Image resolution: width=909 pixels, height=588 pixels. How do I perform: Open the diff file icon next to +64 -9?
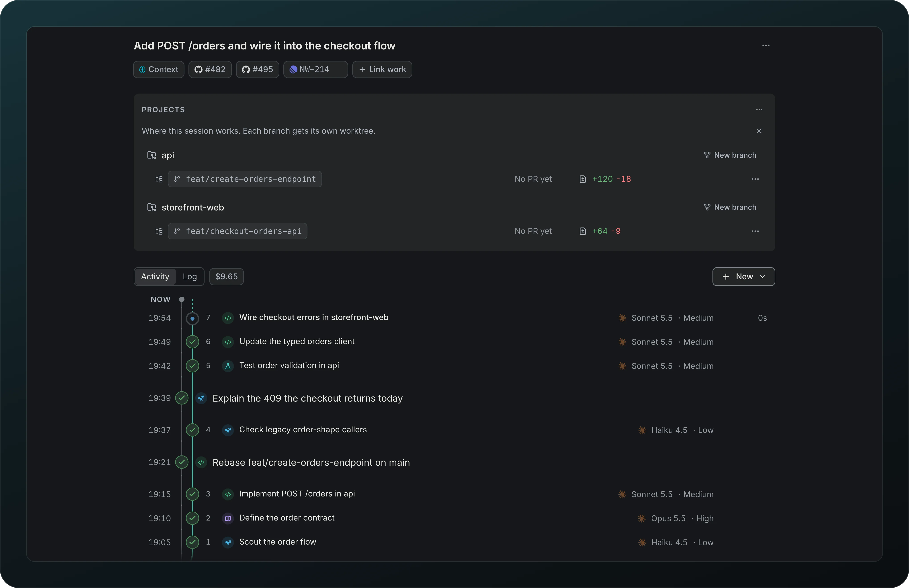(582, 231)
